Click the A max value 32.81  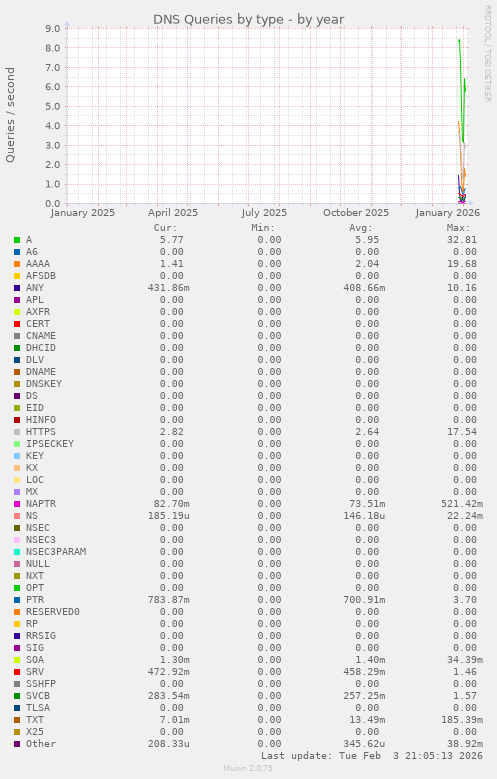(x=462, y=240)
